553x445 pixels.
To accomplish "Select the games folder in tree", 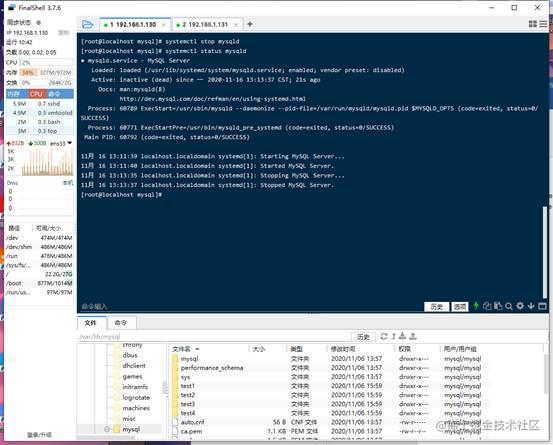I will [x=132, y=376].
